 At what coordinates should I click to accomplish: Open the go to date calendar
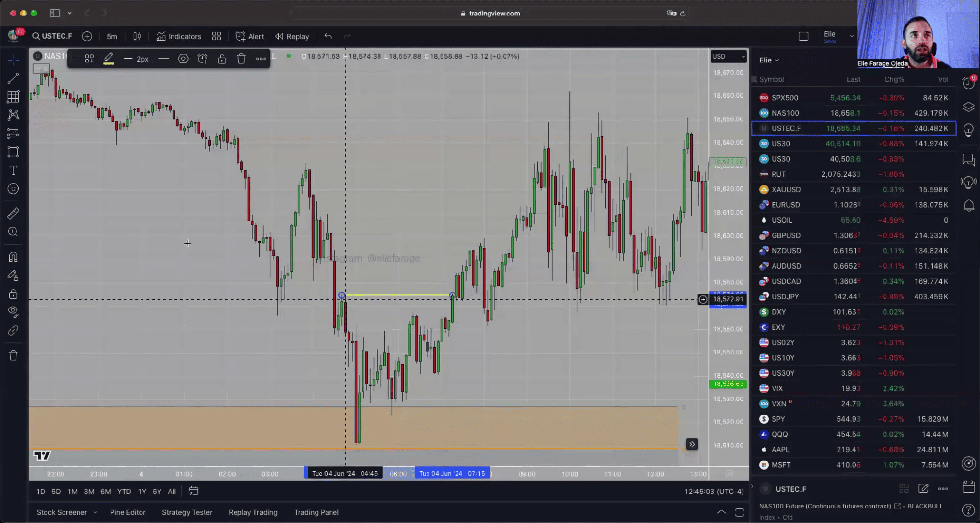tap(193, 491)
